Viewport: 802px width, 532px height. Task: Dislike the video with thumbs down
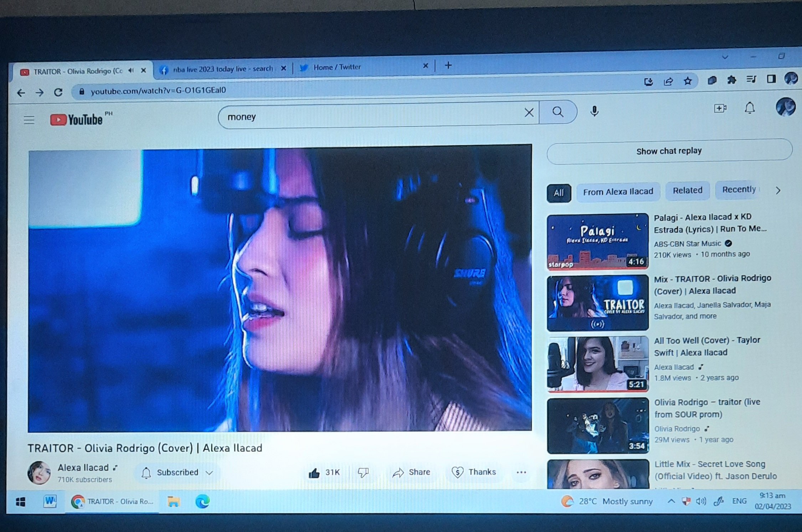363,472
